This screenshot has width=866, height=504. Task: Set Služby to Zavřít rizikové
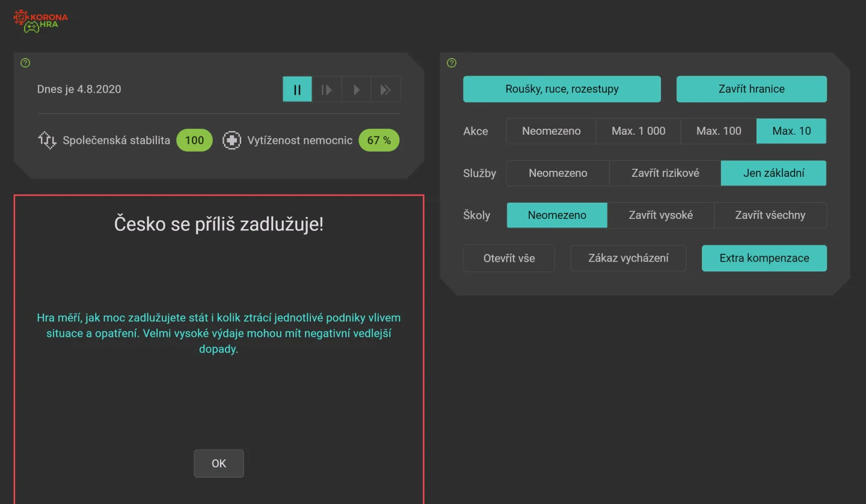point(665,173)
